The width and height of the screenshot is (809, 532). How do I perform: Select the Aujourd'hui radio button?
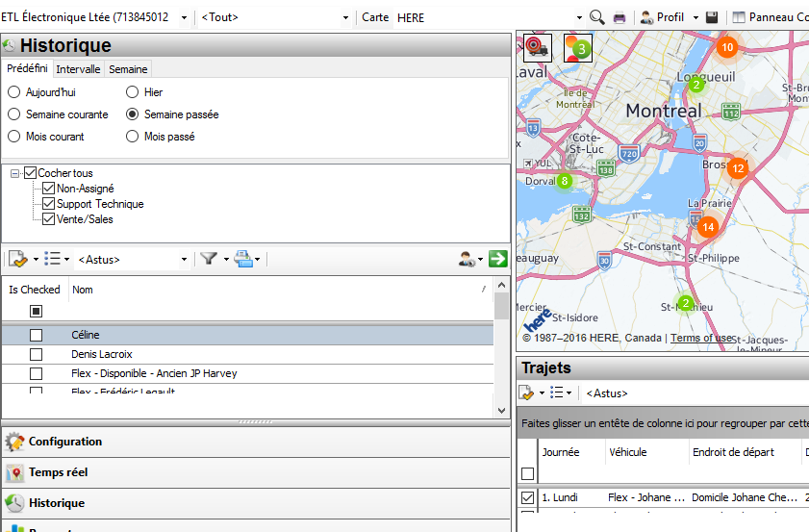13,92
